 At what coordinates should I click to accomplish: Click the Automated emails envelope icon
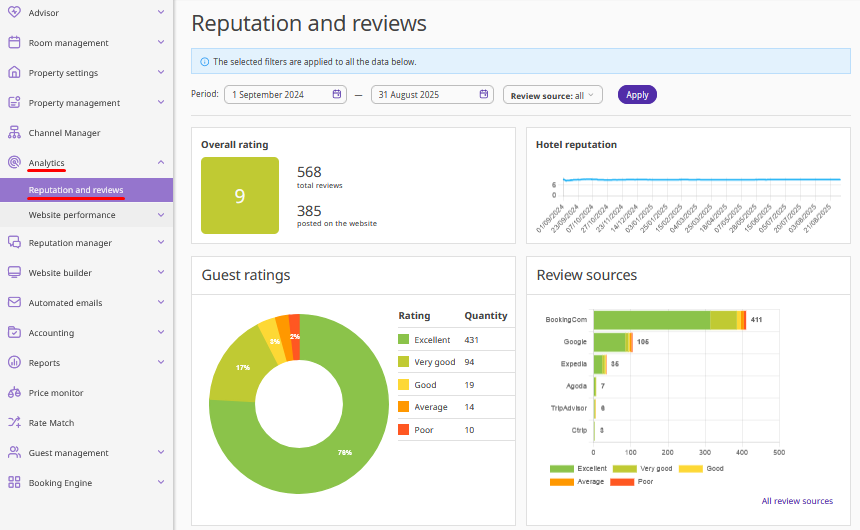point(14,303)
